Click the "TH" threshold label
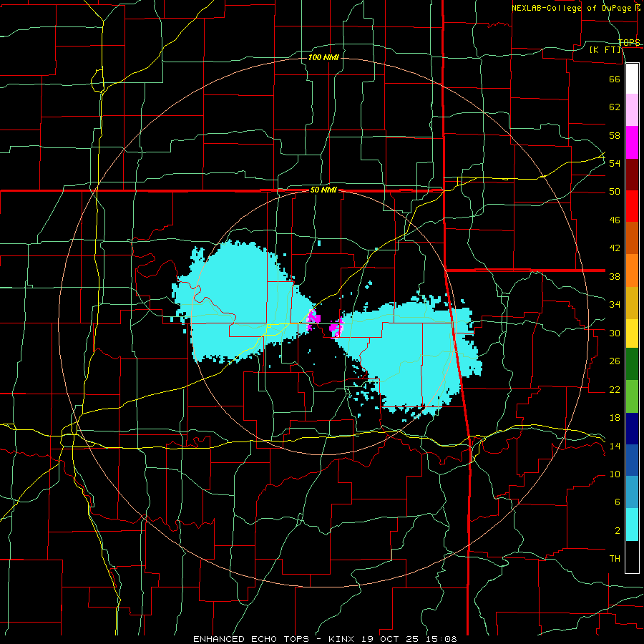 click(615, 559)
